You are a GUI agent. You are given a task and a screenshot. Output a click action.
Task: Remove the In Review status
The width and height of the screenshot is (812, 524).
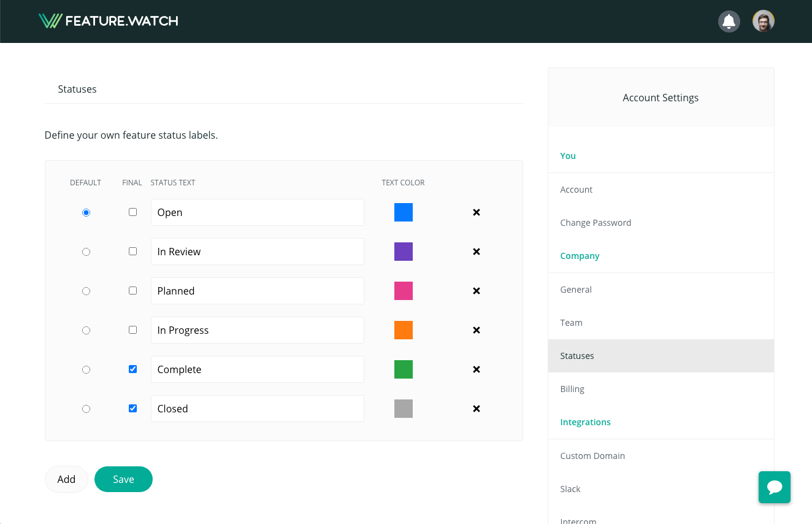[x=476, y=252]
